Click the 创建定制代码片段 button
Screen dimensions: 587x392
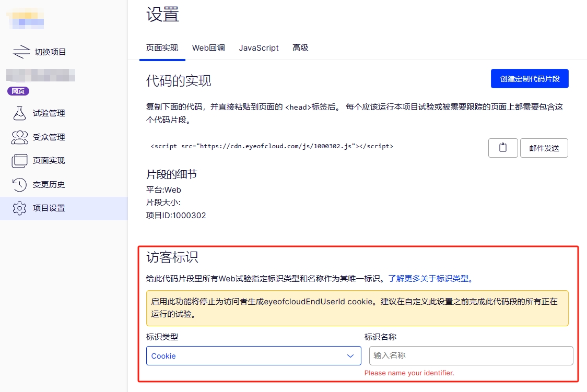click(529, 79)
